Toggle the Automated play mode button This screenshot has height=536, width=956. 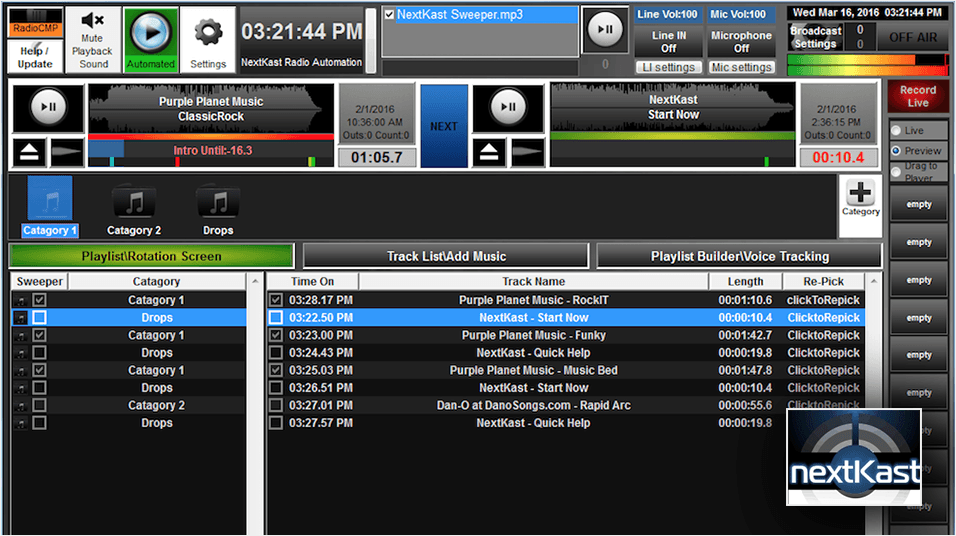[x=151, y=39]
